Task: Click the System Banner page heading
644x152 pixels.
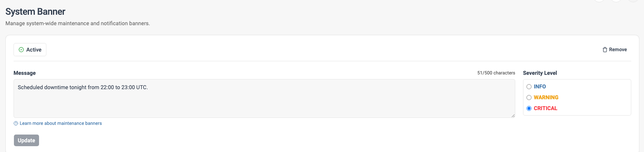Action: coord(35,12)
